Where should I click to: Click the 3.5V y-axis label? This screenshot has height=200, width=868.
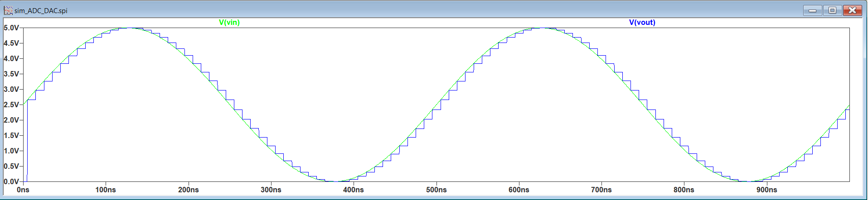click(11, 74)
